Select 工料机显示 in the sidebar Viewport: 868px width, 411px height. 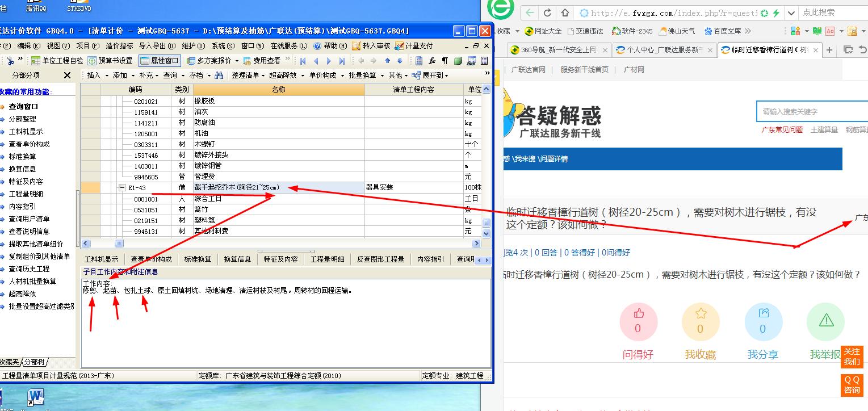(x=26, y=131)
